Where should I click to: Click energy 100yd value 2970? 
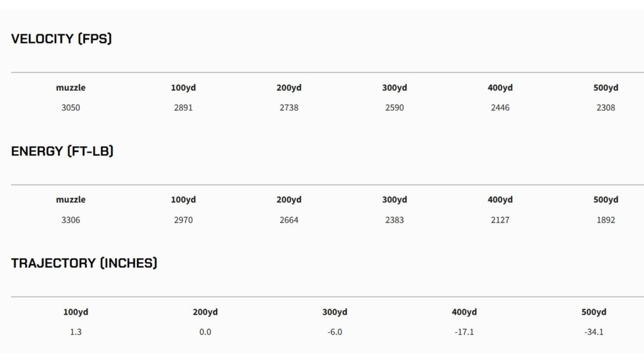pyautogui.click(x=183, y=220)
